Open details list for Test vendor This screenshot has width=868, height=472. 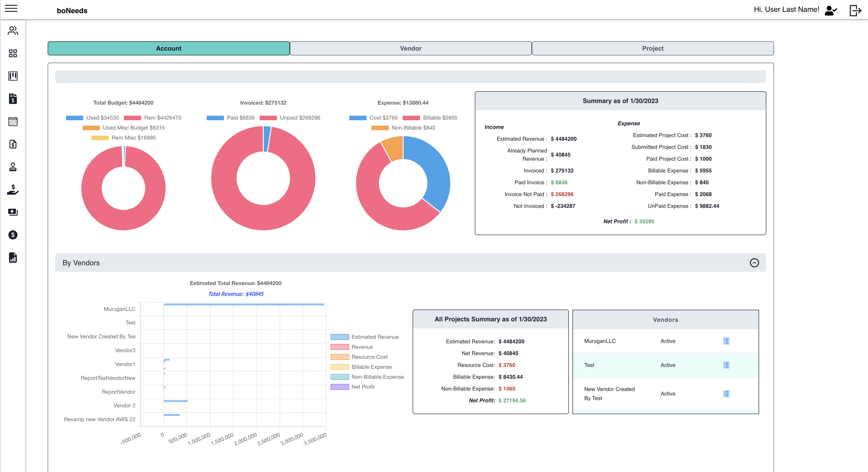(726, 365)
